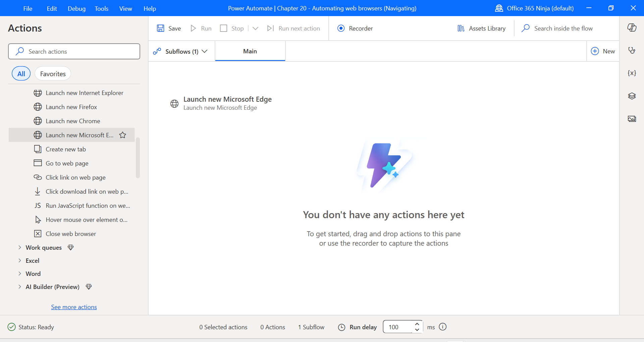Select the Create new tab action

pyautogui.click(x=66, y=149)
